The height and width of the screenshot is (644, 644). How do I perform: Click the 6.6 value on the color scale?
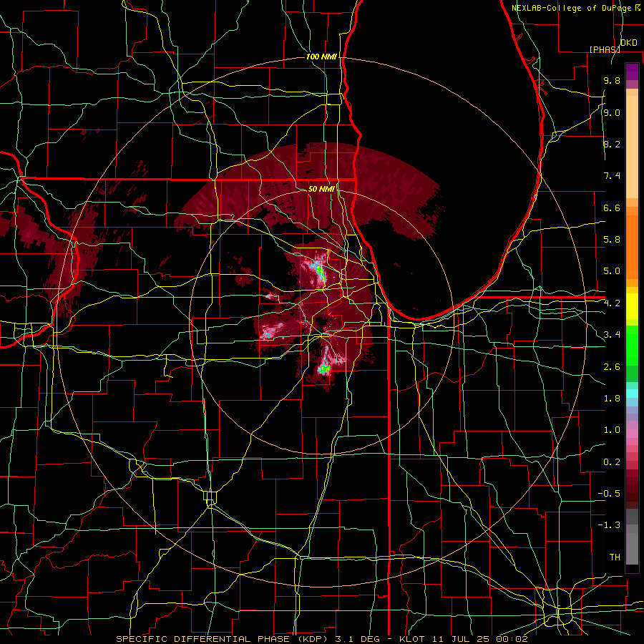(x=612, y=208)
